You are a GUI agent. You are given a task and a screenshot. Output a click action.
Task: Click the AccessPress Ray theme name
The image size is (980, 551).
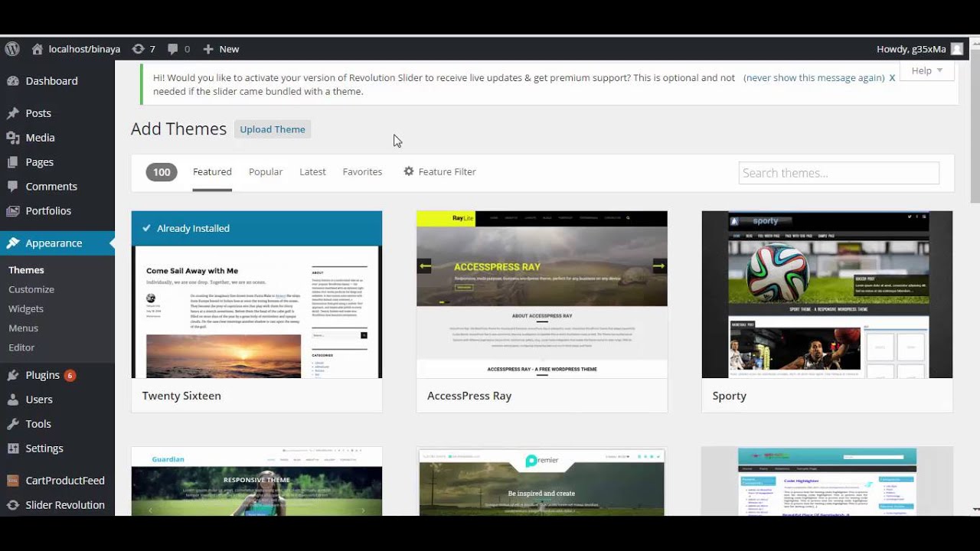[x=469, y=396]
